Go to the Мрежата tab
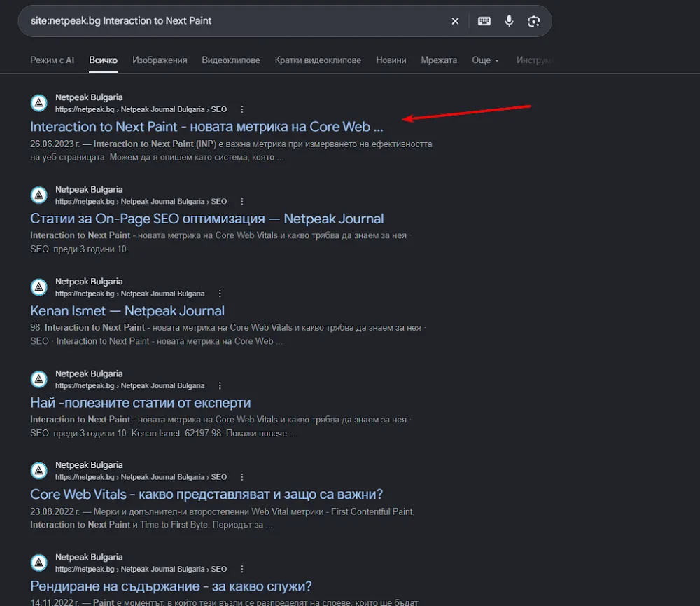Viewport: 700px width, 606px height. pos(439,60)
